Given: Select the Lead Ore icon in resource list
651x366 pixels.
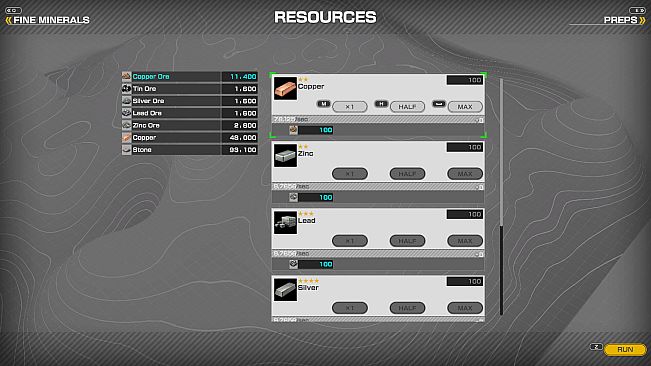Looking at the screenshot, I should click(x=127, y=113).
